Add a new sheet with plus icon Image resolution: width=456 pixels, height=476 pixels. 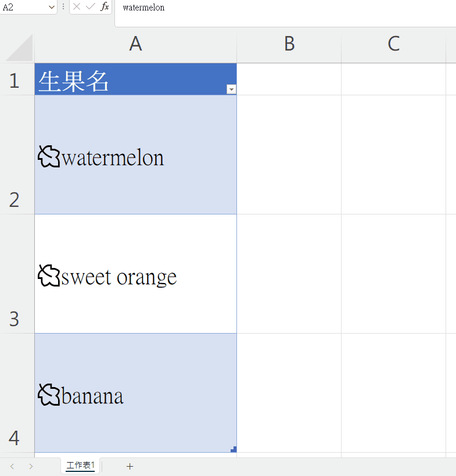(130, 466)
